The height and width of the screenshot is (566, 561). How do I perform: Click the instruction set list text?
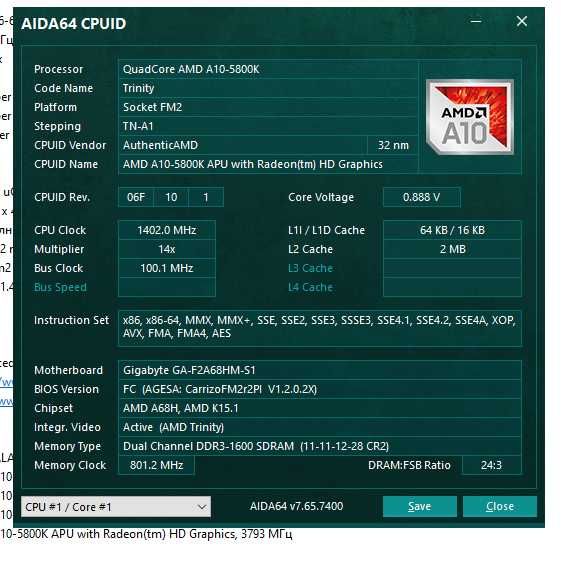(319, 327)
